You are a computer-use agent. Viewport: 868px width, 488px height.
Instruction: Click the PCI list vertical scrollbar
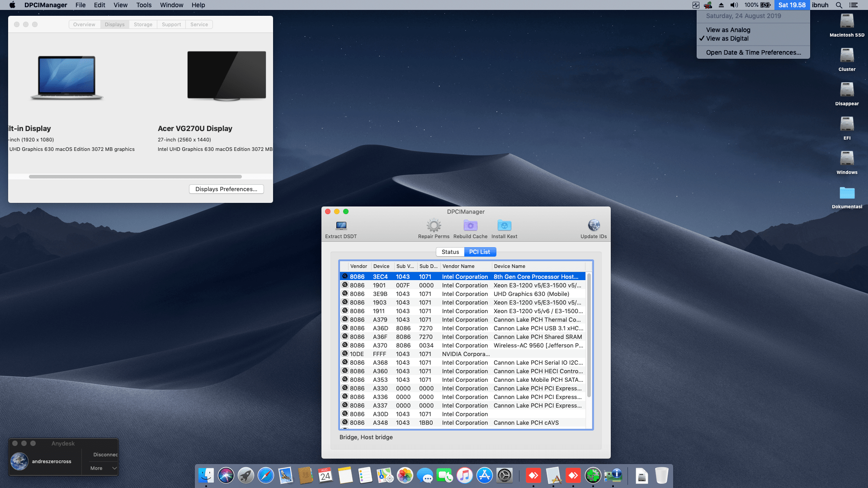(x=589, y=335)
